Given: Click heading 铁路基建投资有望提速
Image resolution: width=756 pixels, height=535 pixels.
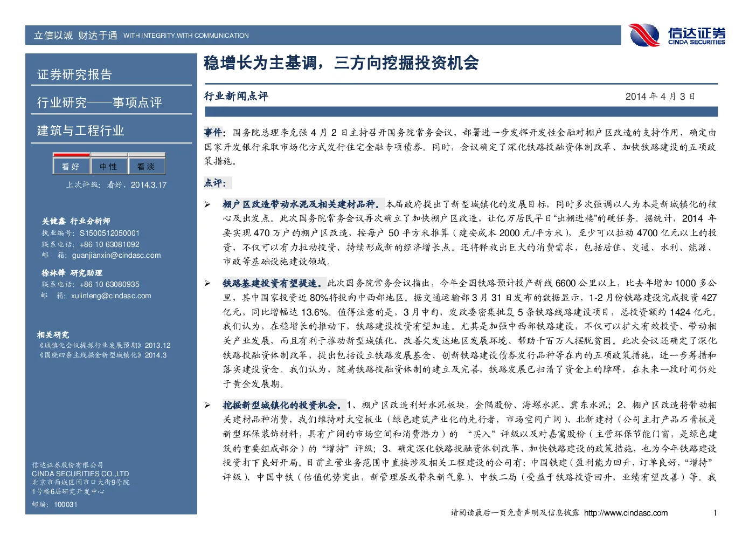Looking at the screenshot, I should 273,283.
